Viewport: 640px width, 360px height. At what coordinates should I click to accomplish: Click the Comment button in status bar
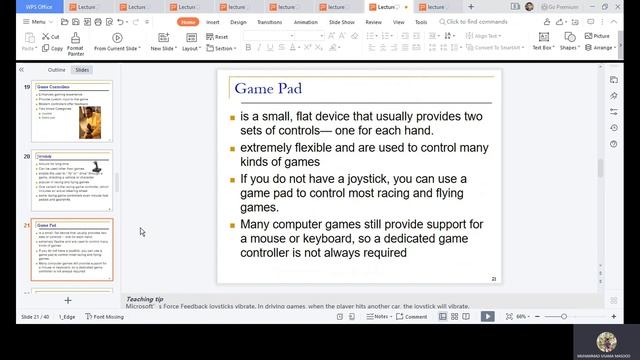[x=411, y=316]
